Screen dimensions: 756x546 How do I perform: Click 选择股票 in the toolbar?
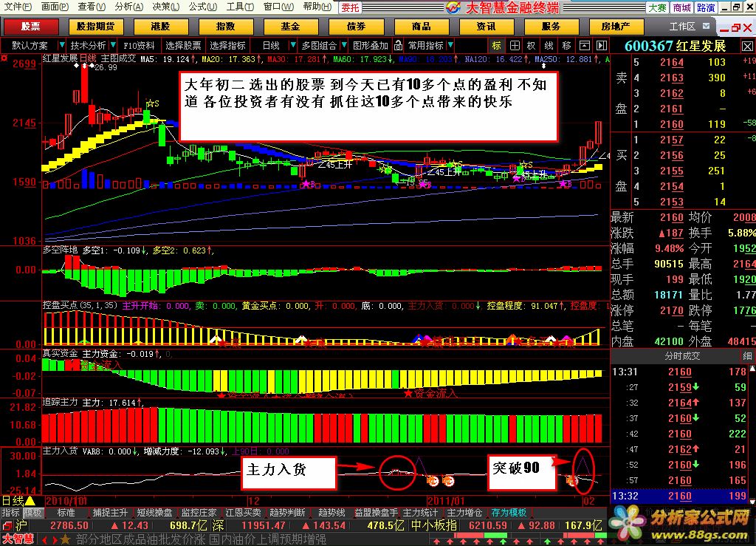183,45
